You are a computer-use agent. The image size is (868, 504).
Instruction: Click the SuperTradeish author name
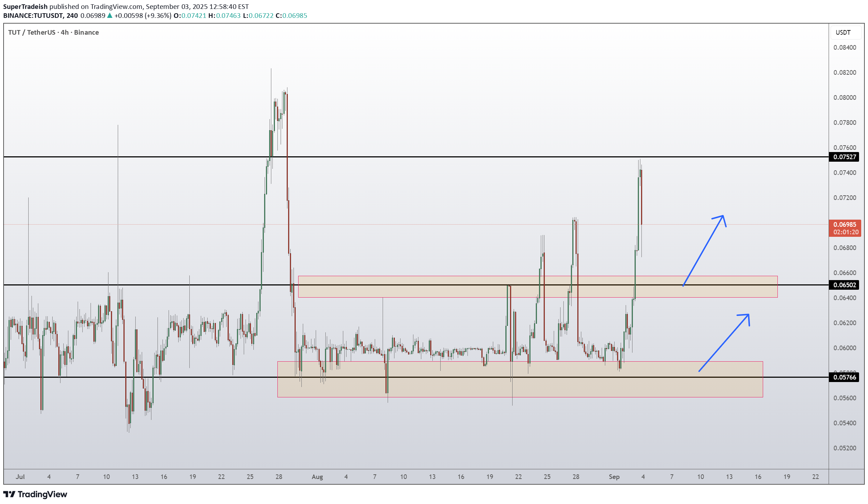25,6
